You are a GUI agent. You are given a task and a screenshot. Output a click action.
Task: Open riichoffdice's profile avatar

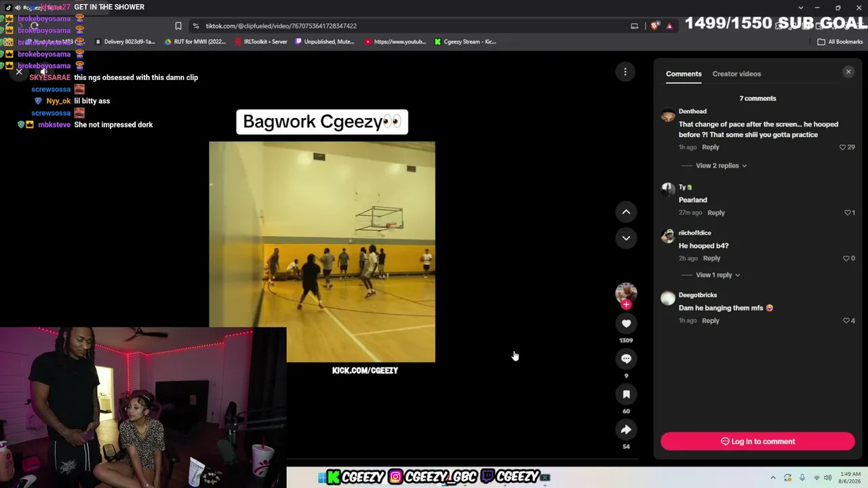pyautogui.click(x=668, y=236)
